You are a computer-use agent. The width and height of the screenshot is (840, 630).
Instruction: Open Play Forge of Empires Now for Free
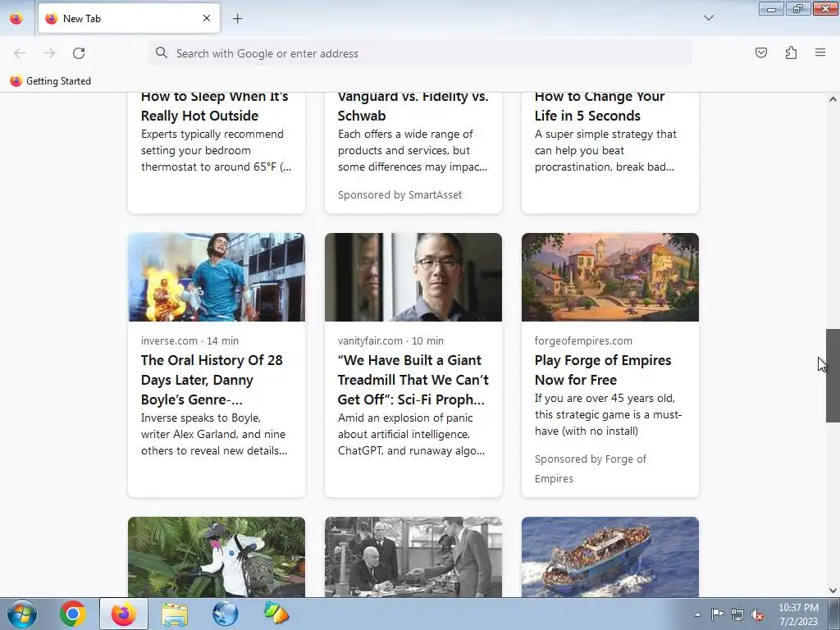click(x=603, y=370)
